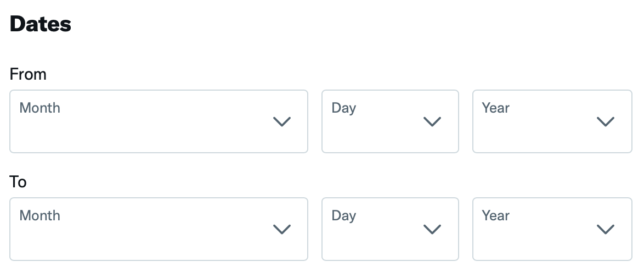Click the chevron arrow in To Year

pyautogui.click(x=605, y=230)
